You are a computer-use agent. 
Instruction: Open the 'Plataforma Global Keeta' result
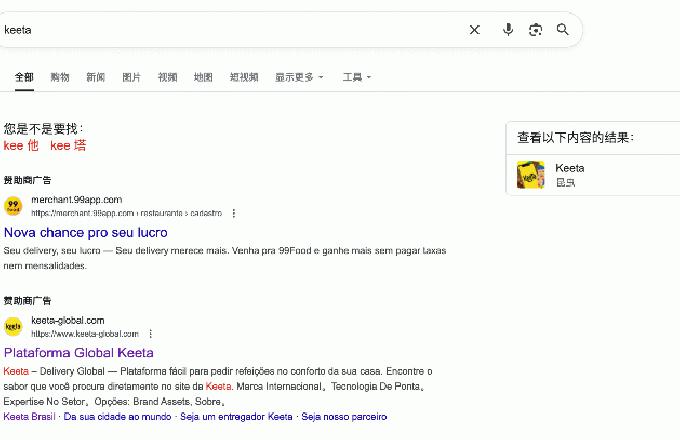(78, 353)
